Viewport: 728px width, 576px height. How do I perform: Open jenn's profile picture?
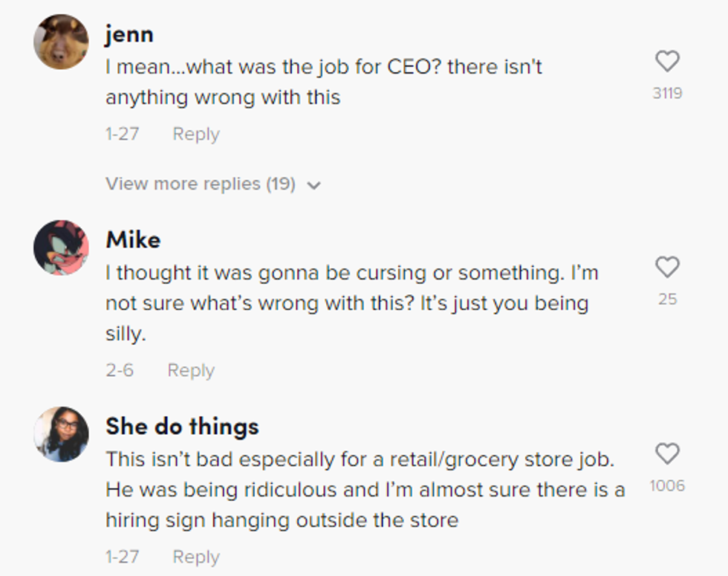click(61, 42)
